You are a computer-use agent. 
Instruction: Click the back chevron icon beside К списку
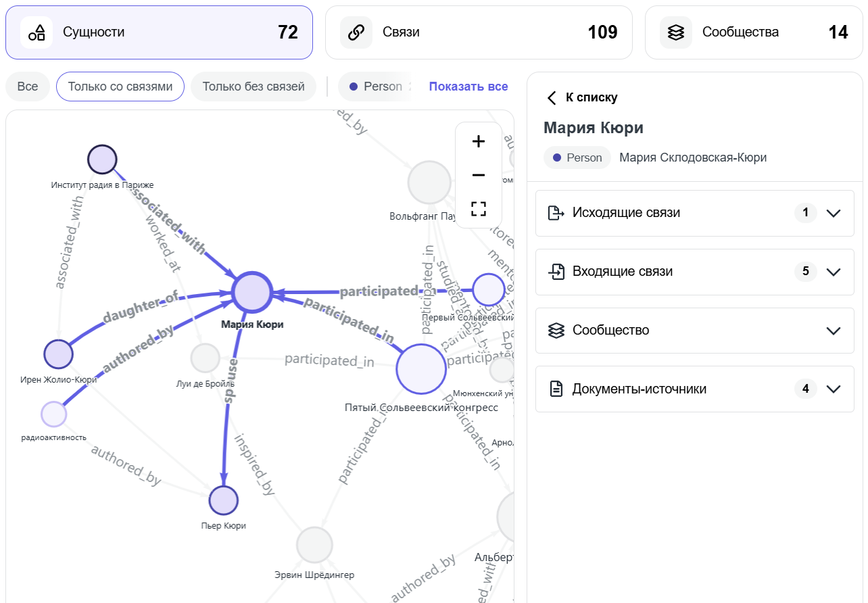(x=552, y=98)
